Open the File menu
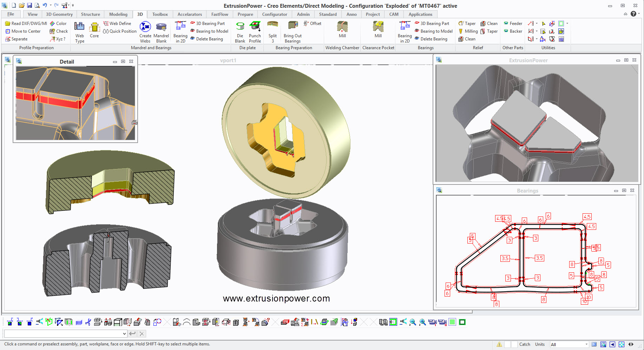Image resolution: width=644 pixels, height=350 pixels. (x=11, y=14)
